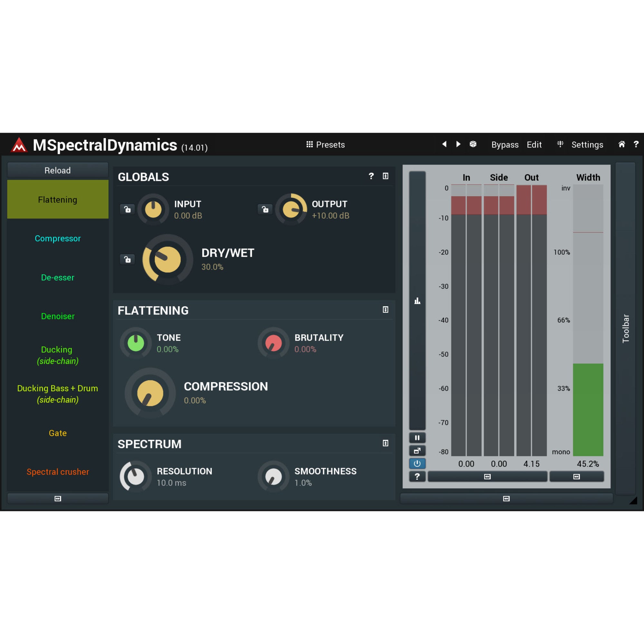This screenshot has height=644, width=644.
Task: Toggle Bypass in title bar
Action: click(x=505, y=144)
